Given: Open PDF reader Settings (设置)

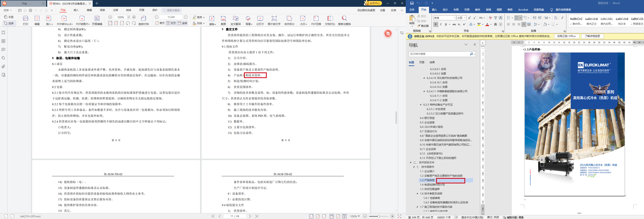Looking at the screenshot, I should (383, 10).
